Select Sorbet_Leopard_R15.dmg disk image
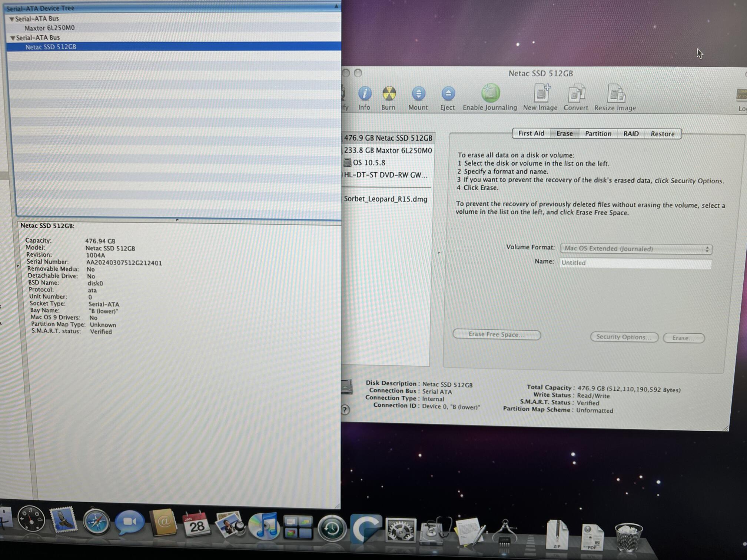This screenshot has width=747, height=560. pyautogui.click(x=385, y=199)
